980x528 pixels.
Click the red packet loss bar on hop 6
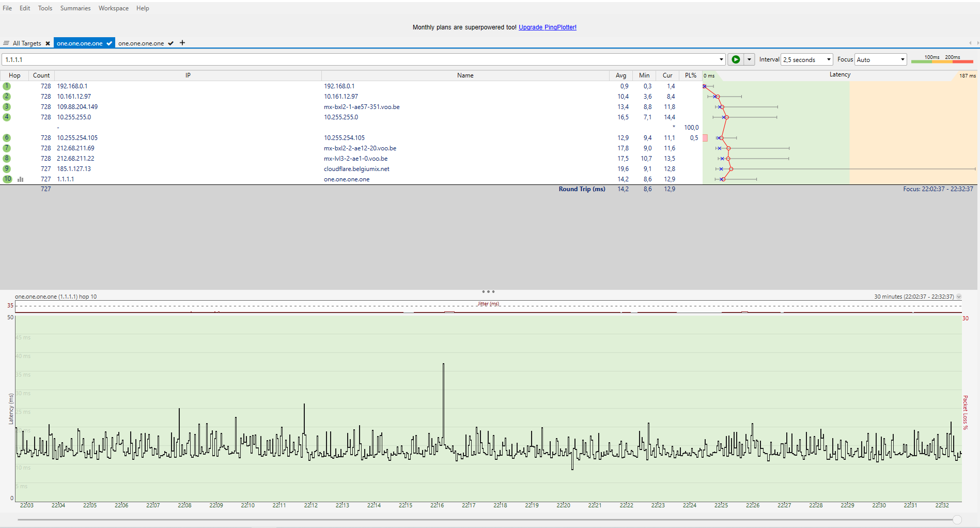click(x=705, y=138)
